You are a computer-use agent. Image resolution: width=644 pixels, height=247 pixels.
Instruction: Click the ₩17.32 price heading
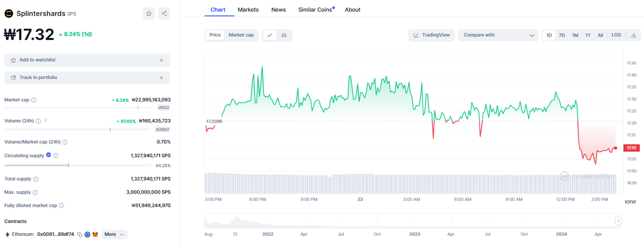pos(29,34)
